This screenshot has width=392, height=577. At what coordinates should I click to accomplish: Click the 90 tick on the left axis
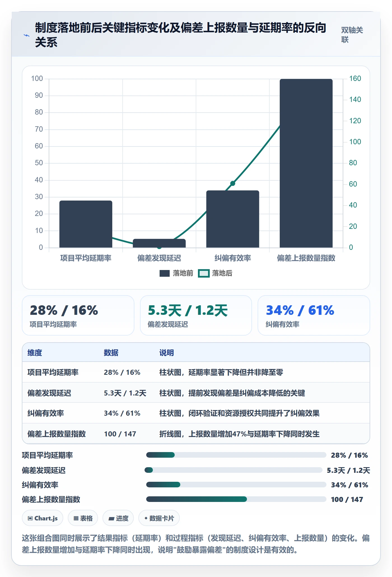[x=39, y=96]
